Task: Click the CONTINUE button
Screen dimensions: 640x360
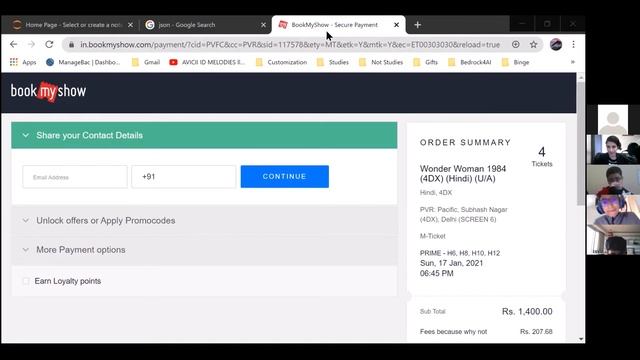Action: click(284, 176)
